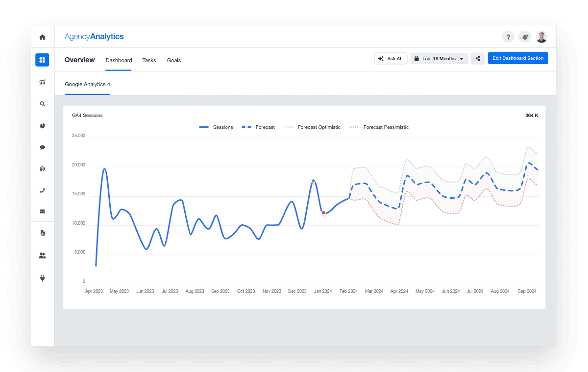Image resolution: width=588 pixels, height=372 pixels.
Task: Click the chat bubble icon in sidebar
Action: (42, 147)
